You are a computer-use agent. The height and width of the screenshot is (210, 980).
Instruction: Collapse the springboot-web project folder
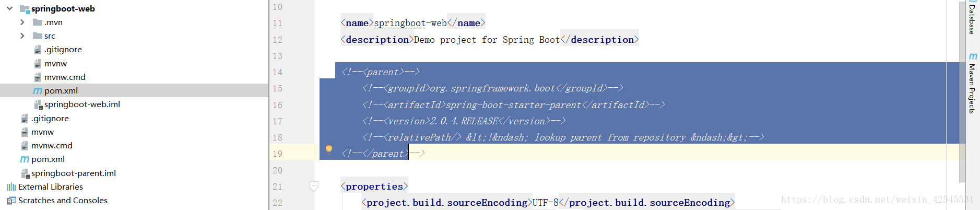9,8
